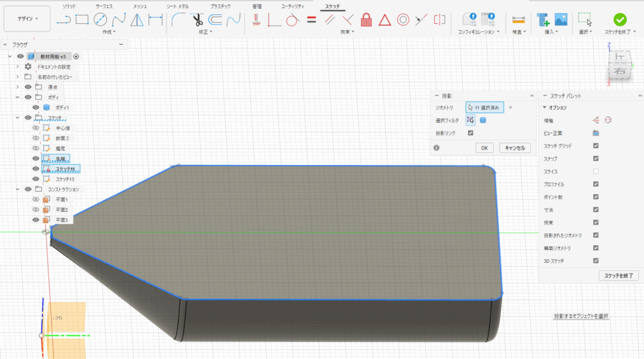Select the rectangle sketch tool
644x359 pixels.
[82, 19]
